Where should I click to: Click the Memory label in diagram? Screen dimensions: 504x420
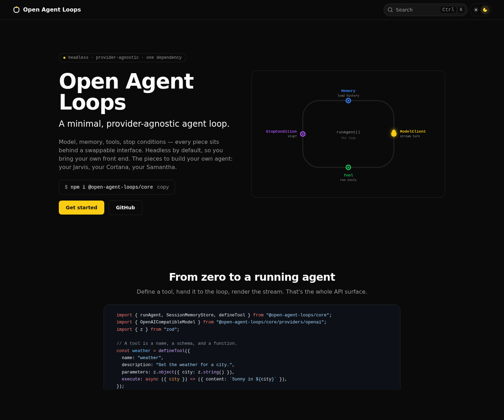point(348,91)
